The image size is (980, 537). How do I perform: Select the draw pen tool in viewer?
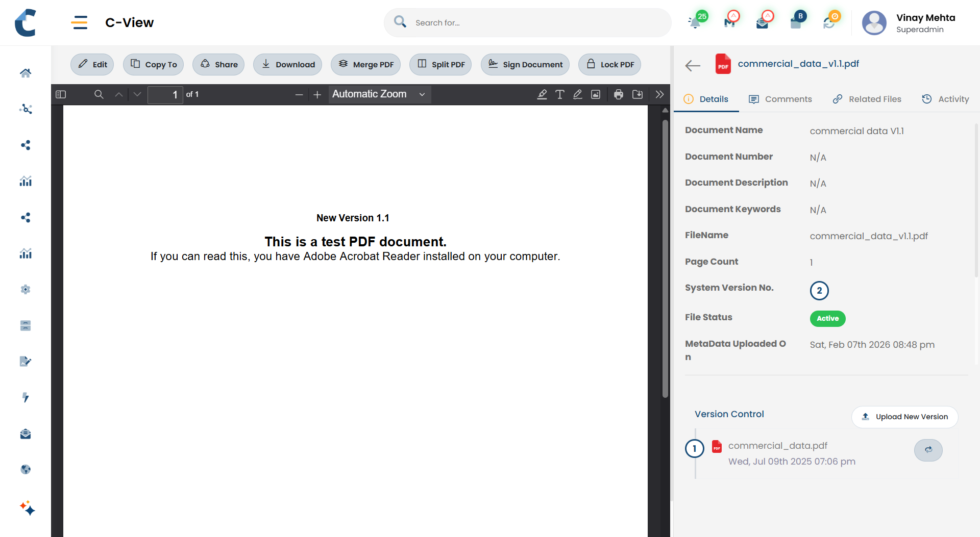578,94
